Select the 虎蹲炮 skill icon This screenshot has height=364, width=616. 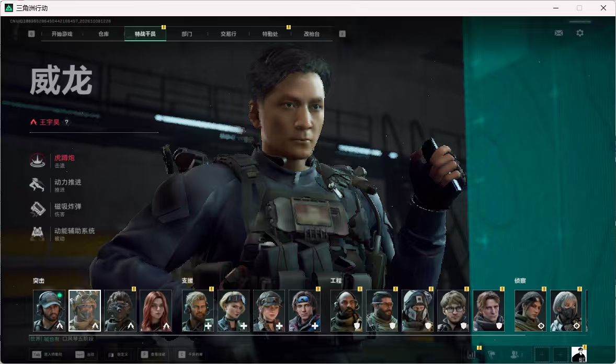click(38, 161)
